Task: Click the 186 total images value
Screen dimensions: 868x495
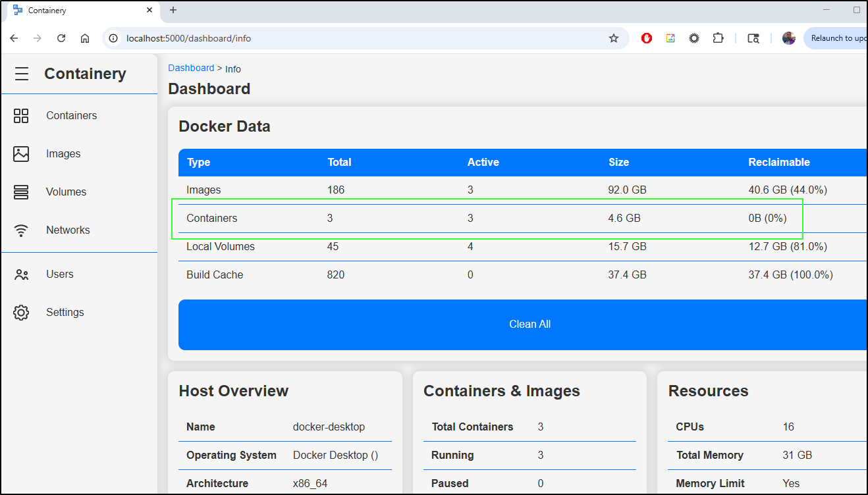Action: [x=336, y=190]
